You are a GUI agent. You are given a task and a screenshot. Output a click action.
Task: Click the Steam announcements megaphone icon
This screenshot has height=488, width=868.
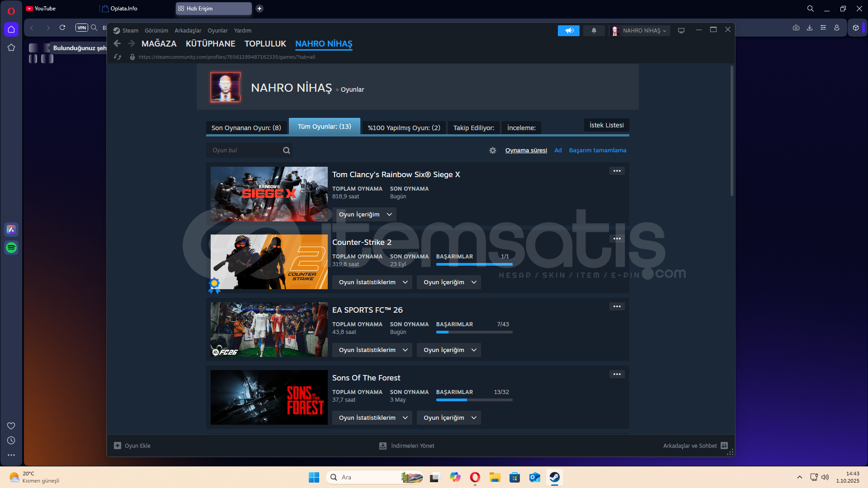coord(569,31)
